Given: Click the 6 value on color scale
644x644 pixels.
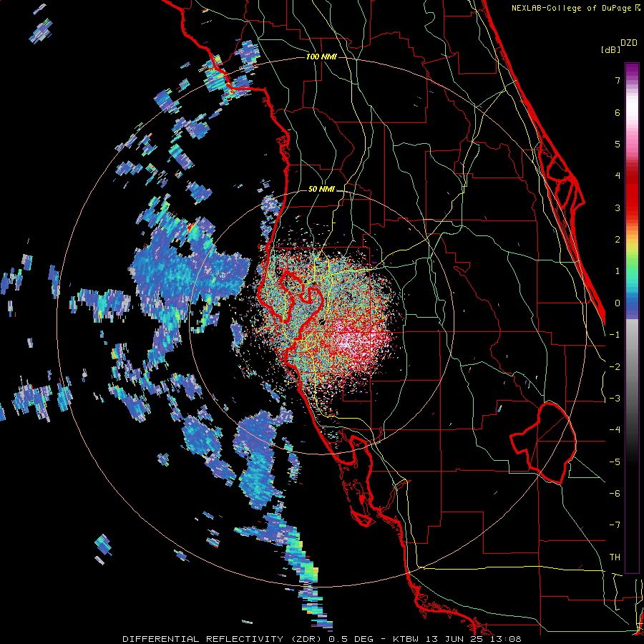Looking at the screenshot, I should 618,112.
